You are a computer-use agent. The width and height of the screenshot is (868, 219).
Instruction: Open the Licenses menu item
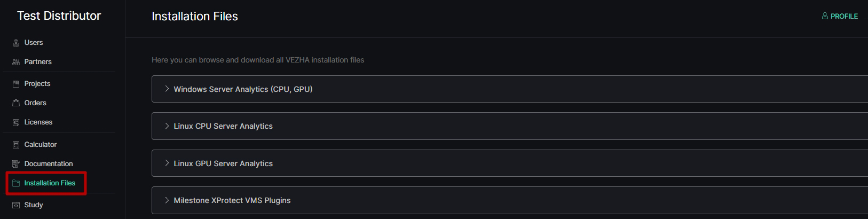[38, 122]
